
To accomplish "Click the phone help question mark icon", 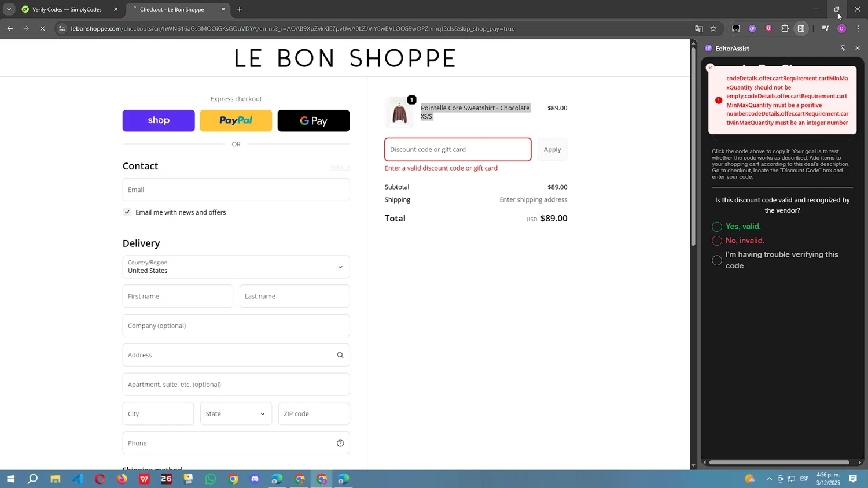I will pyautogui.click(x=340, y=443).
